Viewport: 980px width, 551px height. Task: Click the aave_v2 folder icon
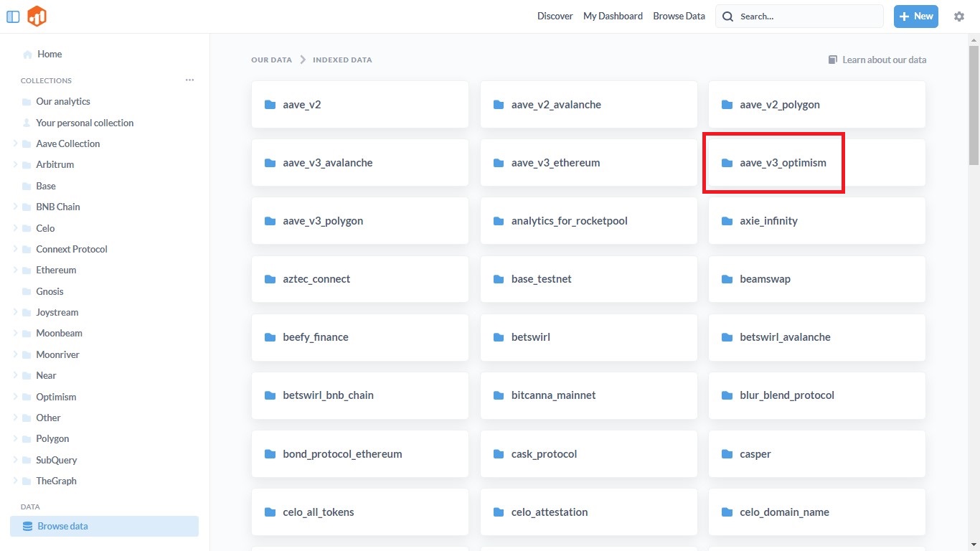(270, 105)
